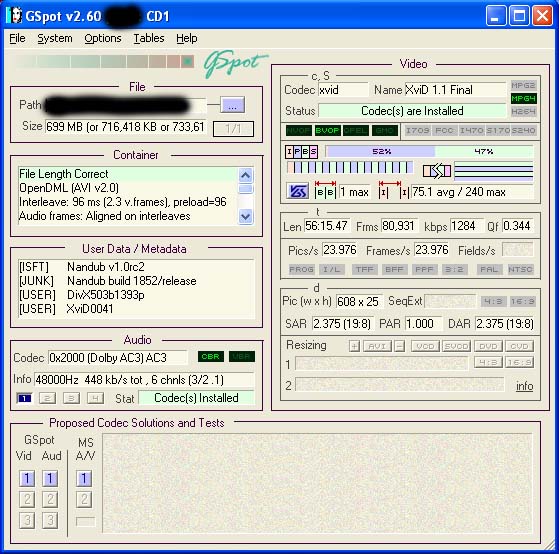Open the Help menu
The height and width of the screenshot is (554, 559).
186,38
